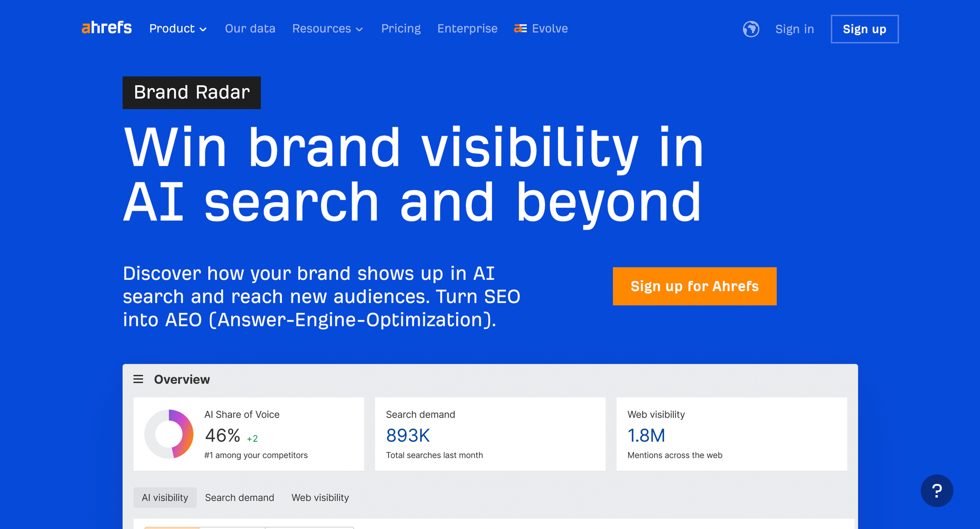Expand the Product dropdown menu

[x=178, y=28]
